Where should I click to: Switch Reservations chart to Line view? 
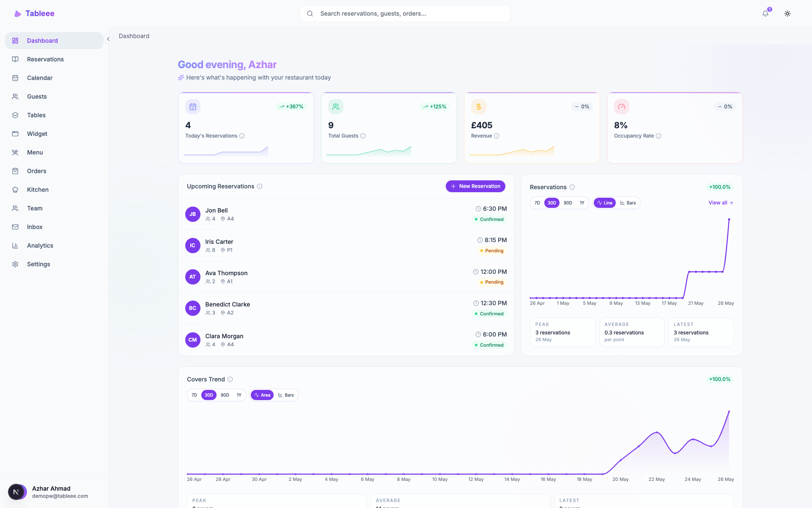click(605, 203)
